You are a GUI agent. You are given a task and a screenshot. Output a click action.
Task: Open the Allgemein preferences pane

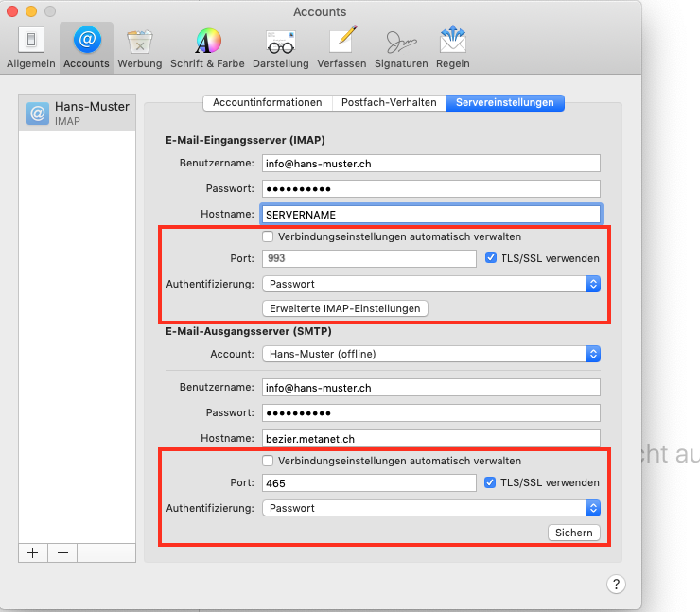click(31, 47)
